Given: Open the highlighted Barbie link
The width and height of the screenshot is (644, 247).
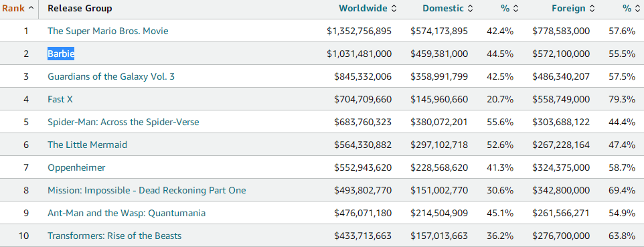Looking at the screenshot, I should 61,54.
